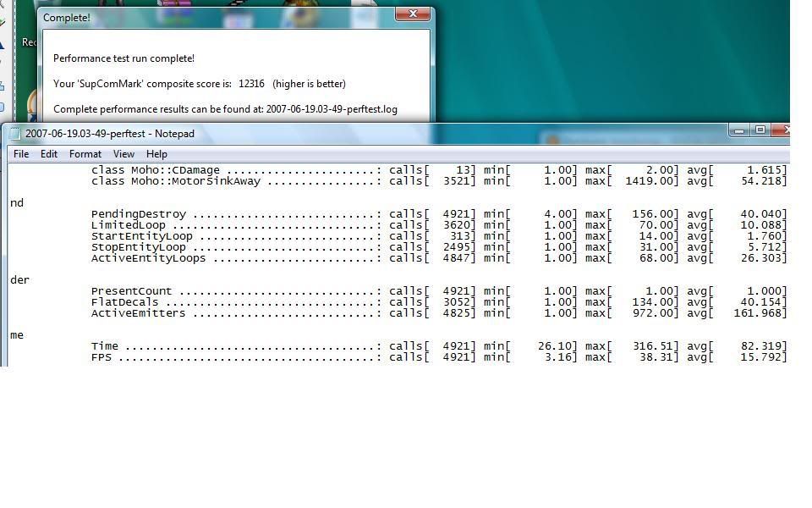Click ActiveEmitters max value 972.00
812x508 pixels.
coord(654,313)
